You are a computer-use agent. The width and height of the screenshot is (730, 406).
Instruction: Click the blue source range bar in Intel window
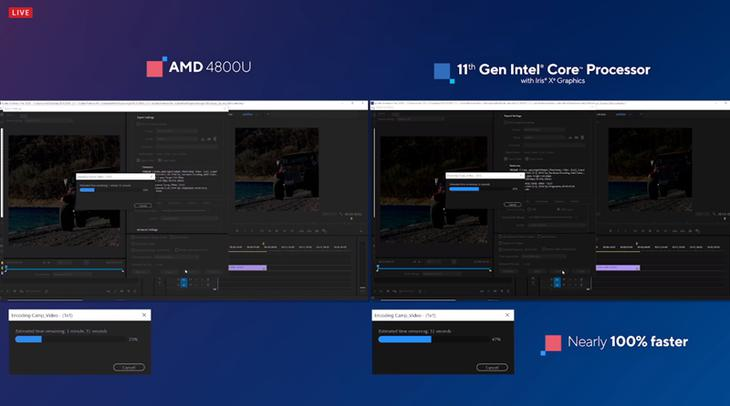pos(434,269)
